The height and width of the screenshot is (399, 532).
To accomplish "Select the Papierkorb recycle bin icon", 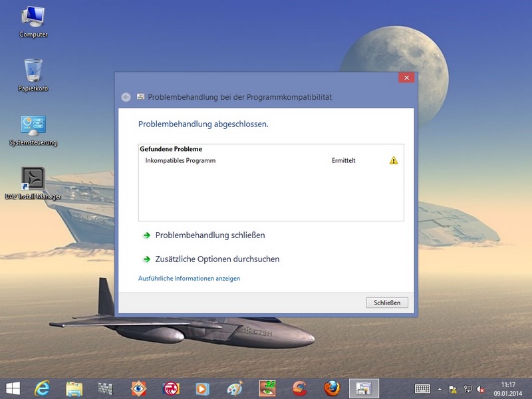I will (x=33, y=75).
